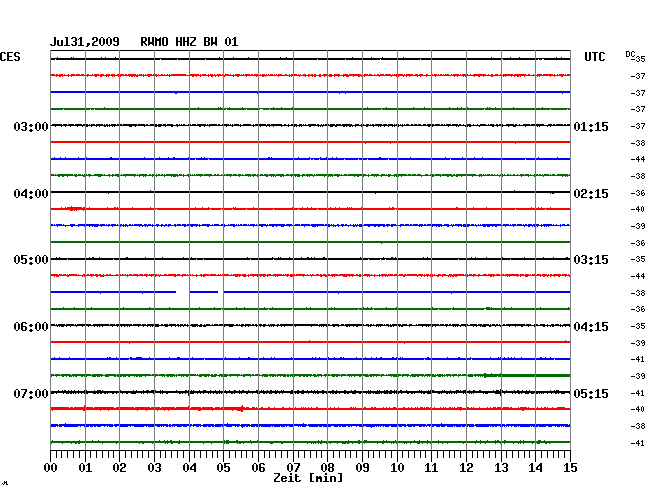This screenshot has width=650, height=494.
Task: Select DC value -35 beside 03:15
Action: pyautogui.click(x=638, y=259)
